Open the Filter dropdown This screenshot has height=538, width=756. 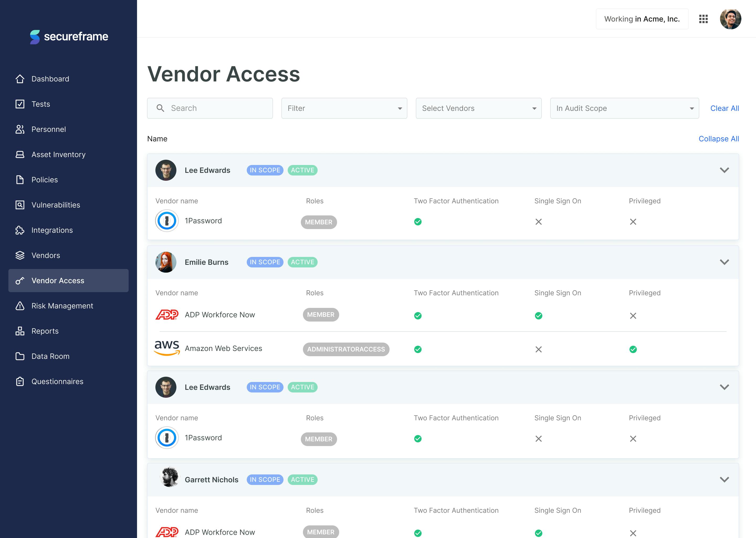pos(344,108)
